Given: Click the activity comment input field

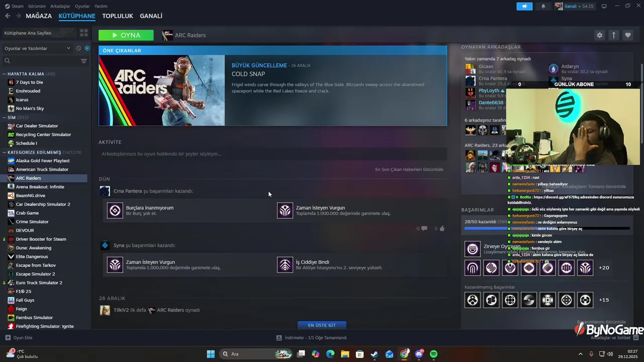Looking at the screenshot, I should pyautogui.click(x=273, y=154).
